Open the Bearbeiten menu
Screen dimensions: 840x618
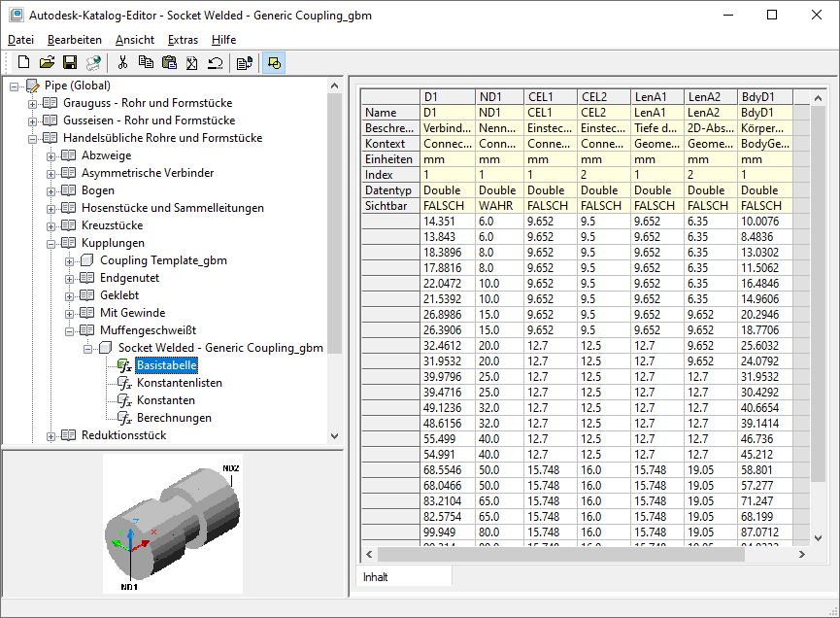coord(75,40)
